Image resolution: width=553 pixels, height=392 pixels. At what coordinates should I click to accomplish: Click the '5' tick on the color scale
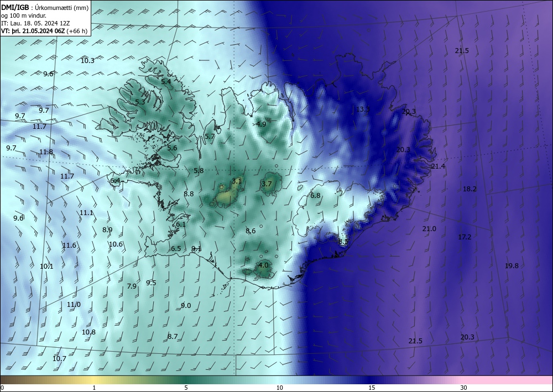(186, 388)
